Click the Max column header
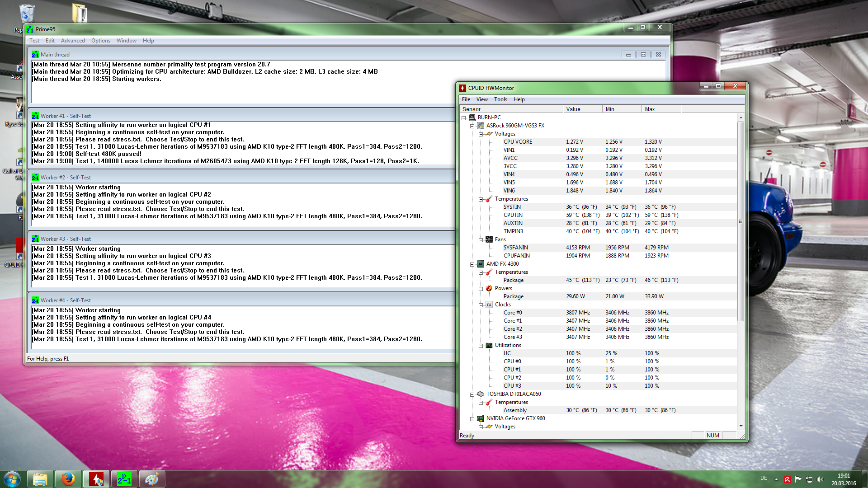This screenshot has height=488, width=868. [661, 109]
